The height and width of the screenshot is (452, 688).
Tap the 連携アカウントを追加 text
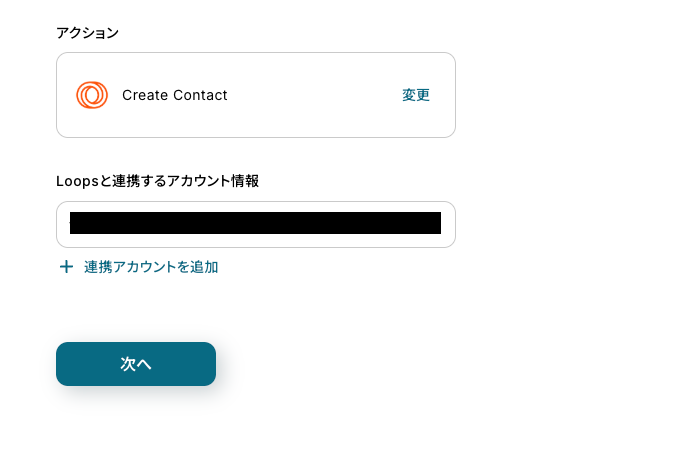[x=151, y=267]
